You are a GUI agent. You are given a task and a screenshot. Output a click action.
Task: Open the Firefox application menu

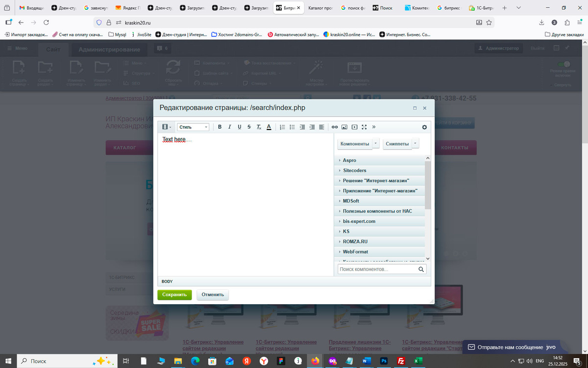coord(580,23)
